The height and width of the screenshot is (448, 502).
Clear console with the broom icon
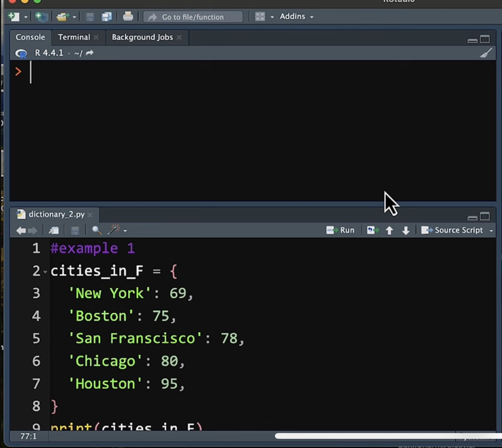pos(486,53)
